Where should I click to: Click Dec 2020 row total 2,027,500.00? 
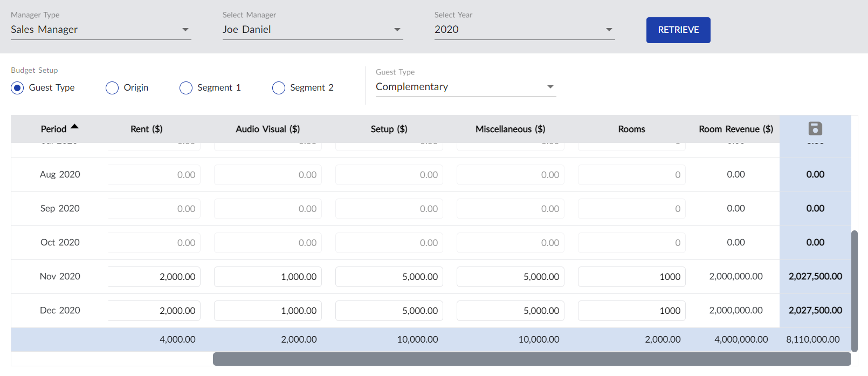point(815,310)
